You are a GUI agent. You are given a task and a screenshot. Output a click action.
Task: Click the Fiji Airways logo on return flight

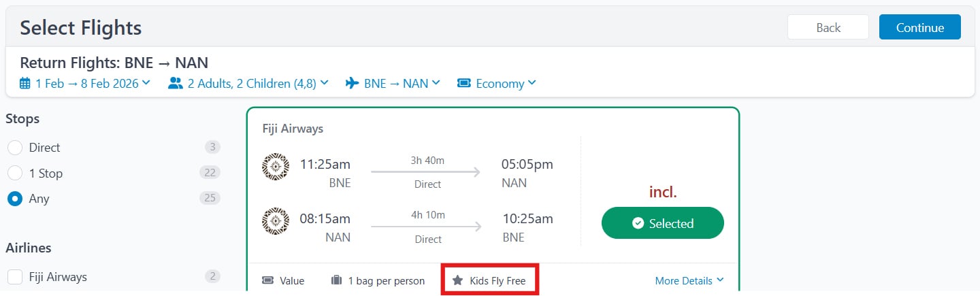(x=276, y=222)
